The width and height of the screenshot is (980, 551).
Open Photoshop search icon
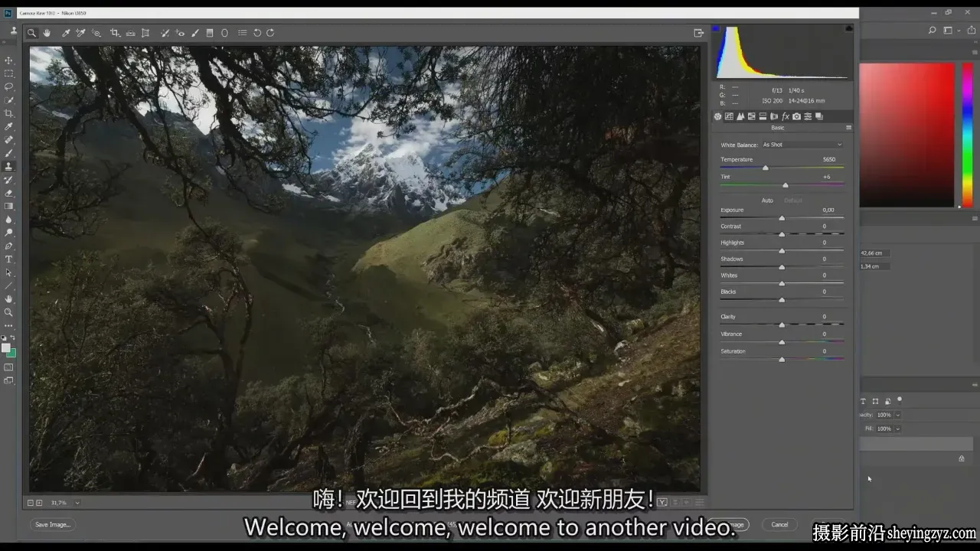tap(932, 31)
